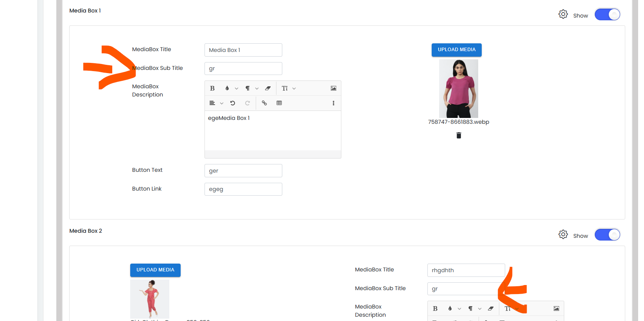Image resolution: width=644 pixels, height=321 pixels.
Task: Click the Button Text label
Action: tap(147, 170)
